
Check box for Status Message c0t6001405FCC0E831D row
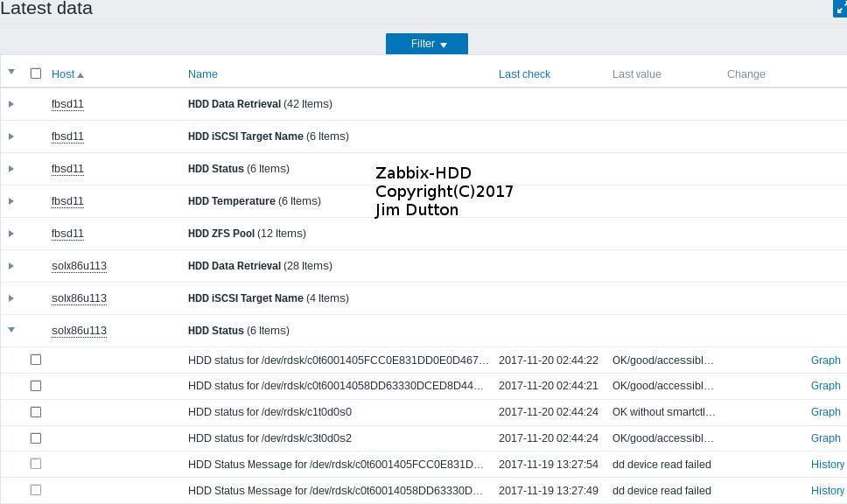[x=36, y=464]
